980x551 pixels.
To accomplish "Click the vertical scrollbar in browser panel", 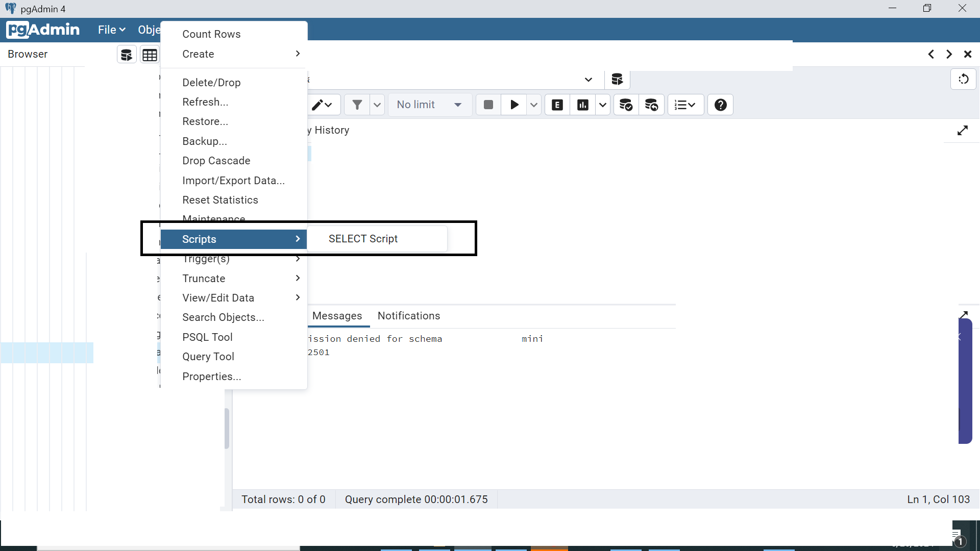I will 227,429.
